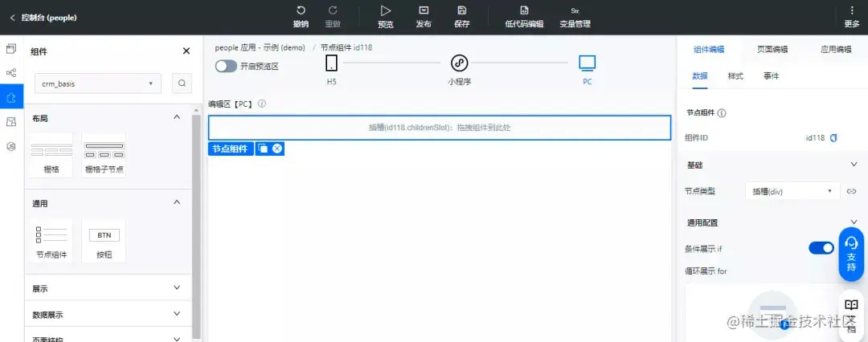Toggle 开启预览区 switch

click(x=226, y=67)
